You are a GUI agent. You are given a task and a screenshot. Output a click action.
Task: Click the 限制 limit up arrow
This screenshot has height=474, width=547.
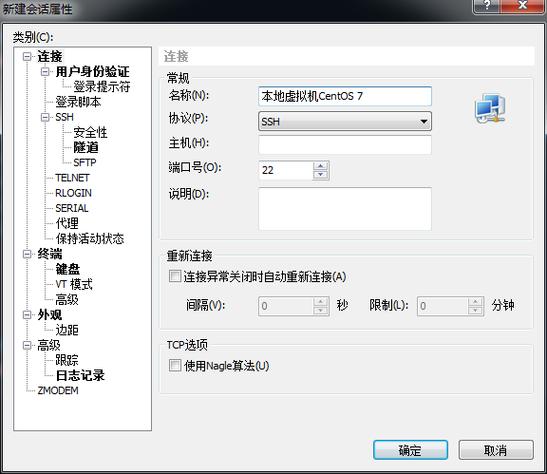tap(475, 301)
